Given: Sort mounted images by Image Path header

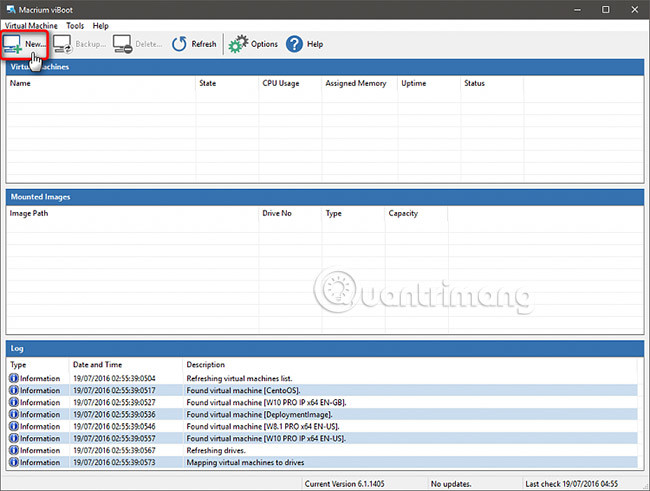Looking at the screenshot, I should [29, 213].
